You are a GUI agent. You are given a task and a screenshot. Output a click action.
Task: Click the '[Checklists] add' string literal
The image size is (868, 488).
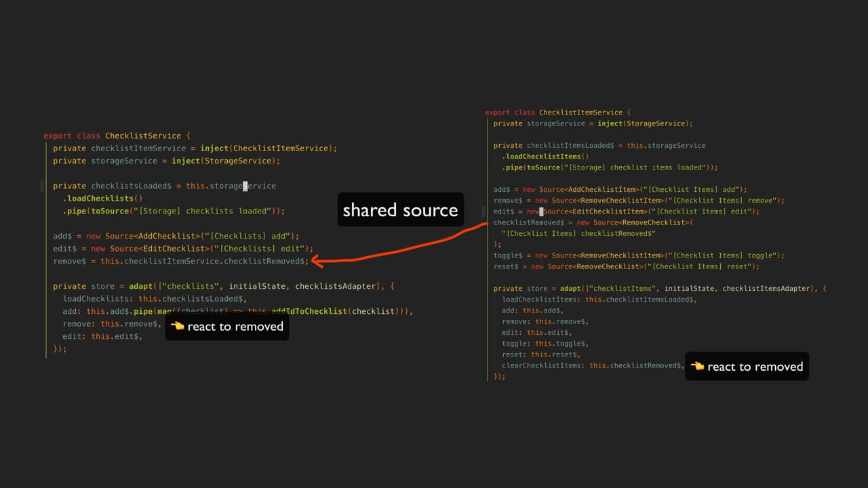tap(250, 236)
